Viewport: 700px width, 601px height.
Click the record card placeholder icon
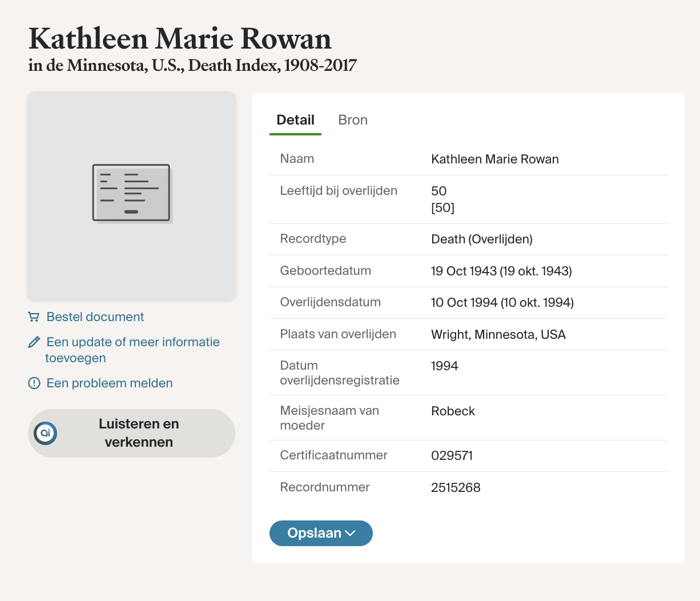click(x=132, y=193)
